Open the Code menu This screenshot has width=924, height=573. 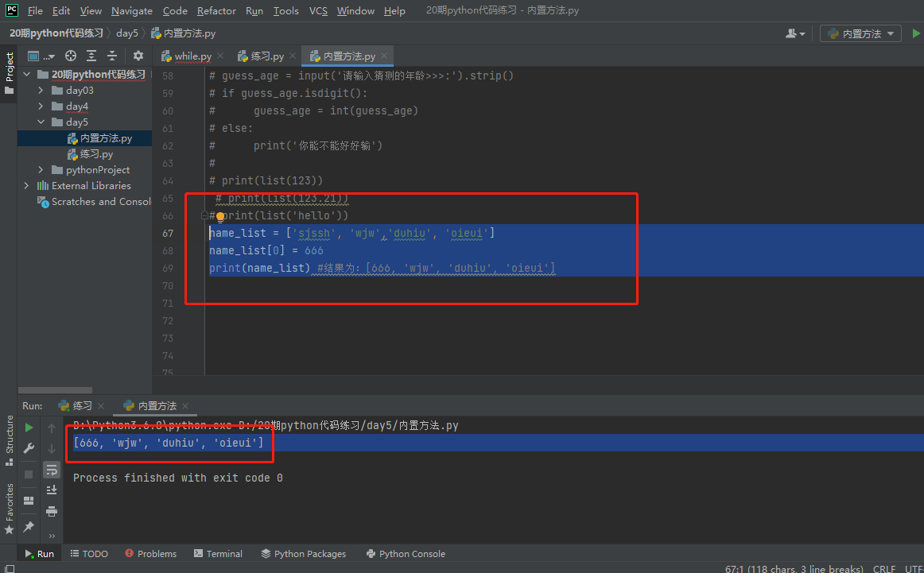pyautogui.click(x=175, y=10)
